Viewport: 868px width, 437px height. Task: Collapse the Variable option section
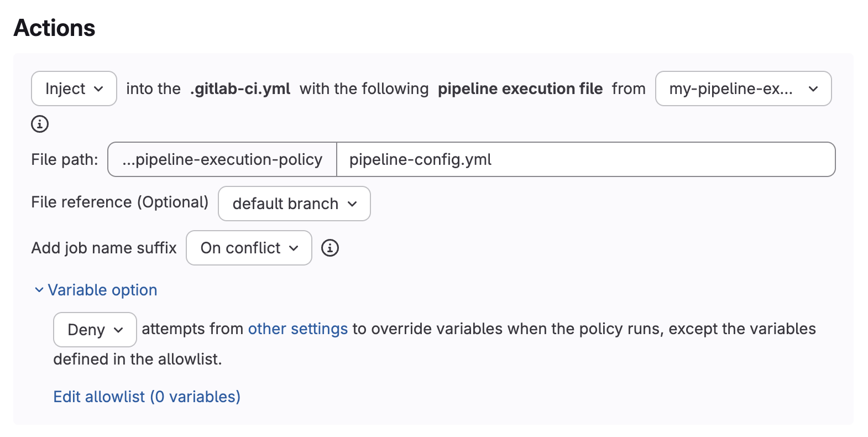(102, 289)
